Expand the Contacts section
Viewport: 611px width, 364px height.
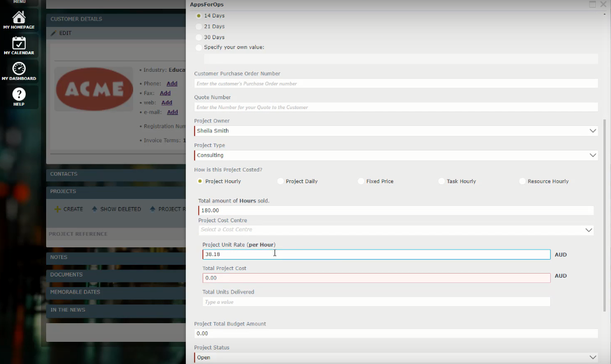pos(116,174)
